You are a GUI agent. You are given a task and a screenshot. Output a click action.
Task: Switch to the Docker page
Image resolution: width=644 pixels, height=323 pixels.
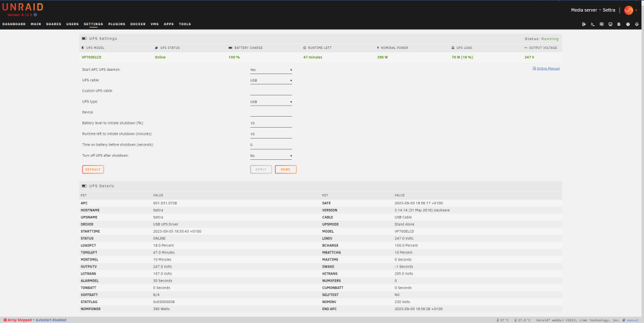point(138,24)
